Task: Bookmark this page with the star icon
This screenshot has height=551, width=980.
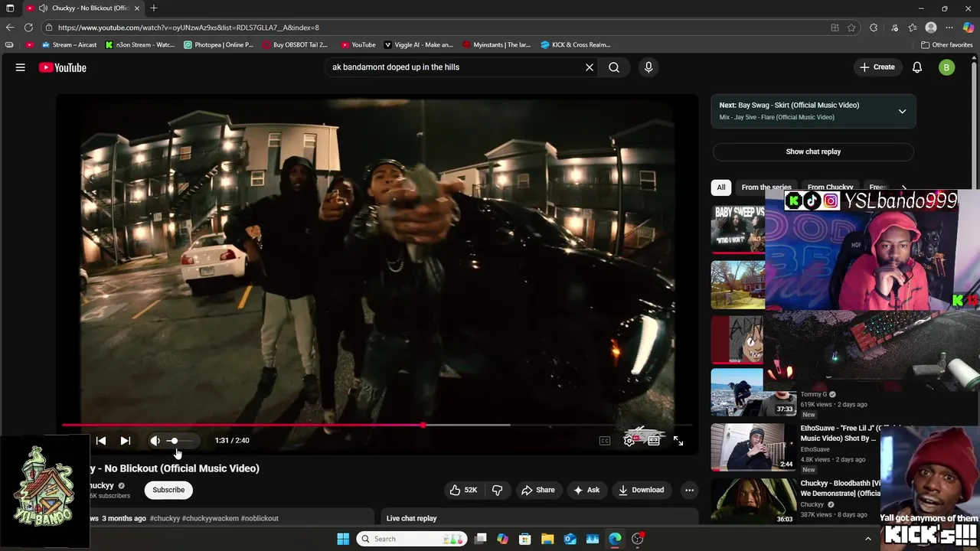Action: click(851, 28)
